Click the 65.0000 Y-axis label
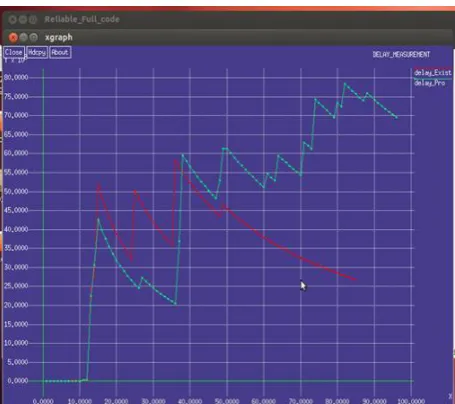Screen dimensions: 455x404 point(16,134)
